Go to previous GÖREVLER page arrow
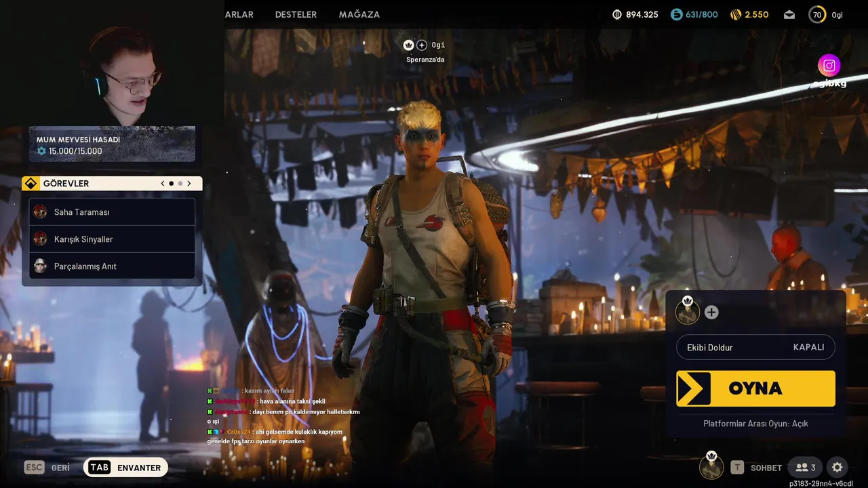The width and height of the screenshot is (868, 488). coord(163,184)
